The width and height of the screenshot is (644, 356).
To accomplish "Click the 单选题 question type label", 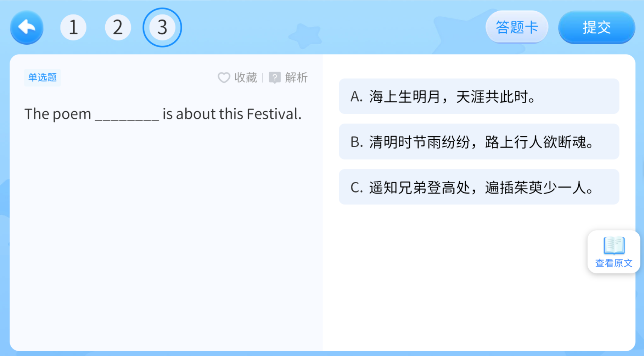I will coord(42,77).
